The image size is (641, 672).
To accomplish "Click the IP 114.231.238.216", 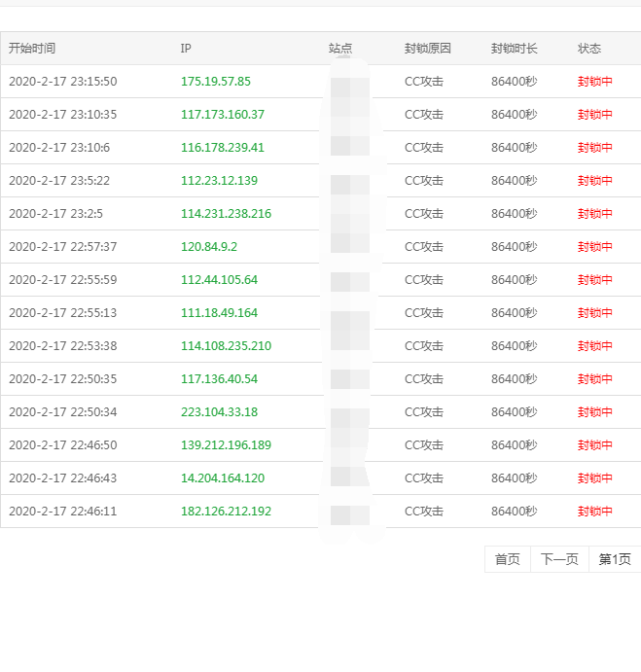I will pyautogui.click(x=226, y=214).
